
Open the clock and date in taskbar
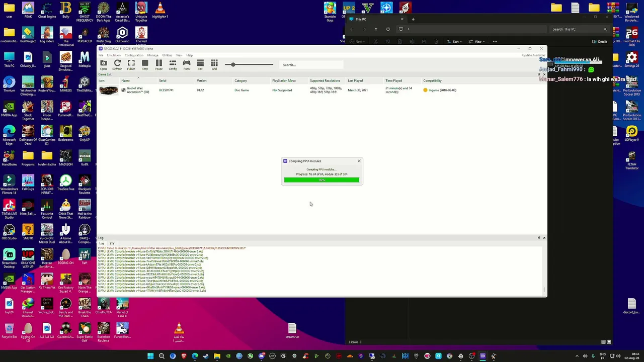point(632,356)
